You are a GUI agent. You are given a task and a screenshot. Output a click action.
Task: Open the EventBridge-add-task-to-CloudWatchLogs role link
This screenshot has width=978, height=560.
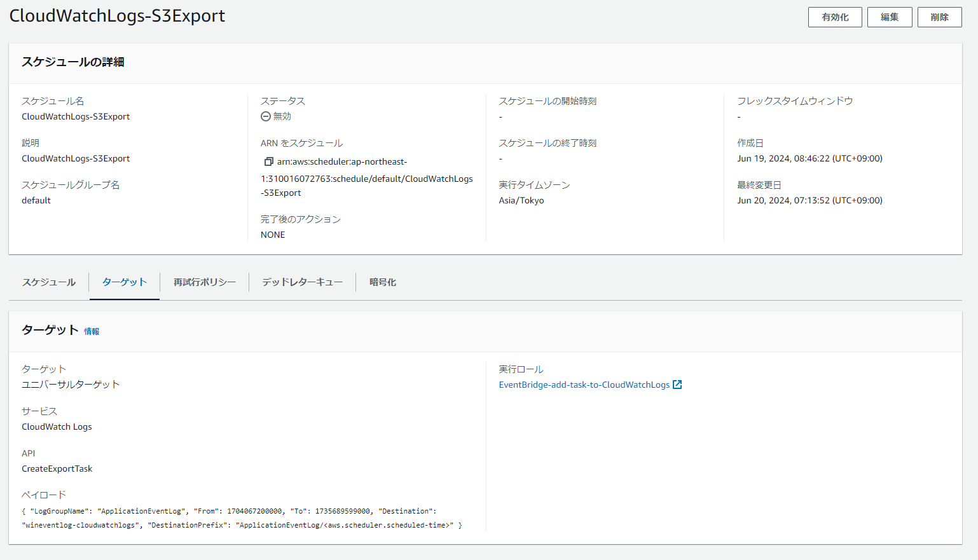click(583, 385)
